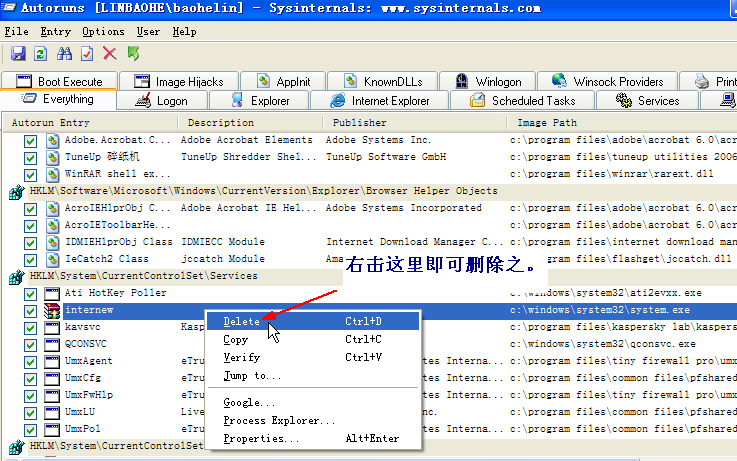737x461 pixels.
Task: Uncheck the WinRAR shell ex... checkbox
Action: (31, 175)
